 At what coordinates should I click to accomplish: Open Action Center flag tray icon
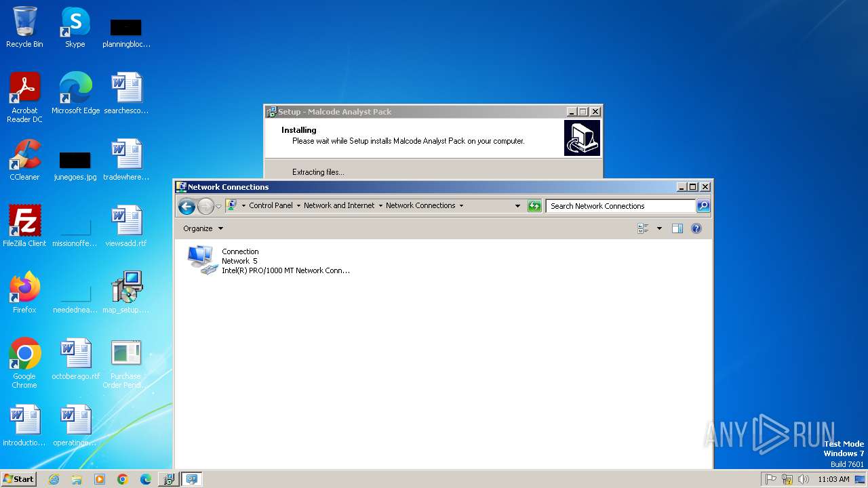coord(771,479)
